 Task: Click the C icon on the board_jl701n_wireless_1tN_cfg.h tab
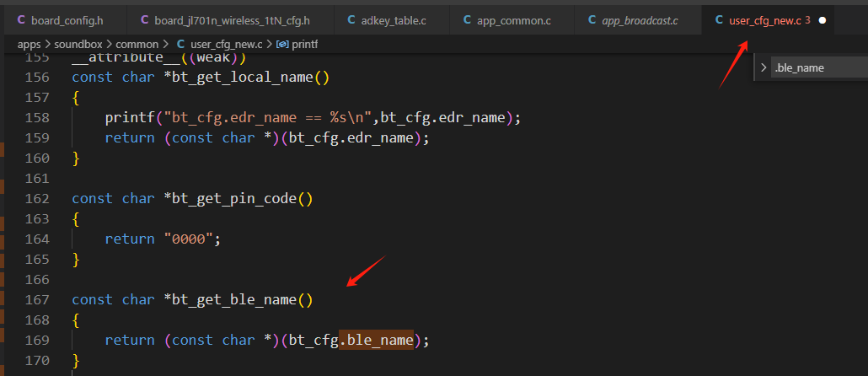(x=145, y=20)
